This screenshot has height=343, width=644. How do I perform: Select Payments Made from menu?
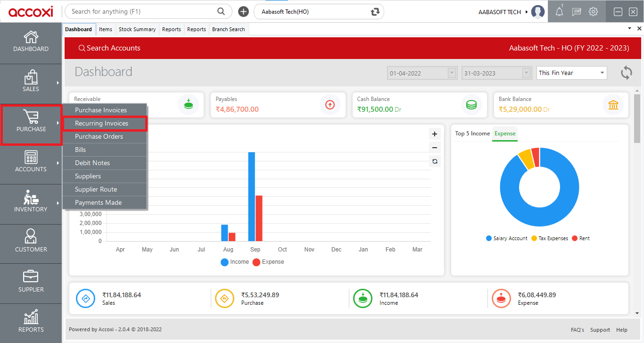point(105,202)
